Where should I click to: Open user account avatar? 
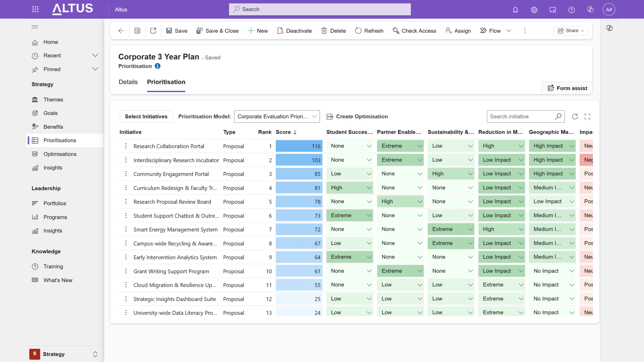tap(609, 10)
